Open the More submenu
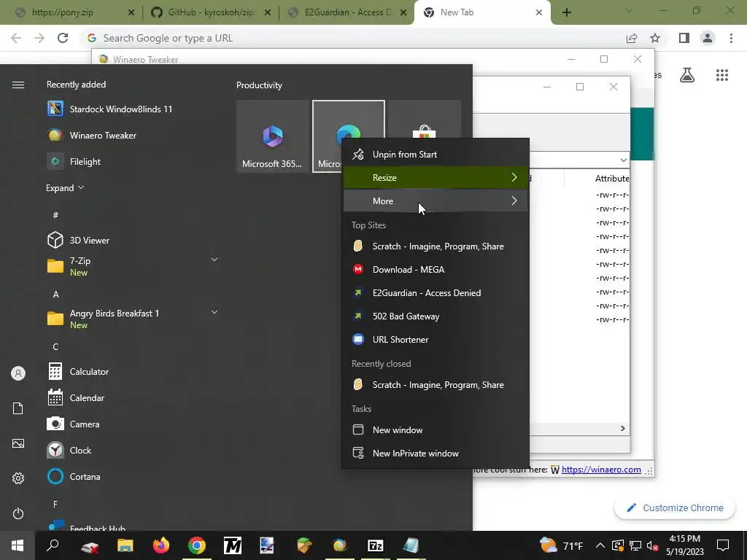 pyautogui.click(x=436, y=201)
